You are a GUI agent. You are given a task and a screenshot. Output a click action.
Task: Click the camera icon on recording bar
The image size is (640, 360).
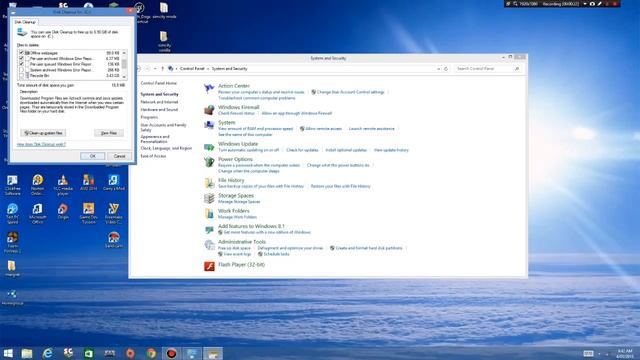(x=592, y=4)
